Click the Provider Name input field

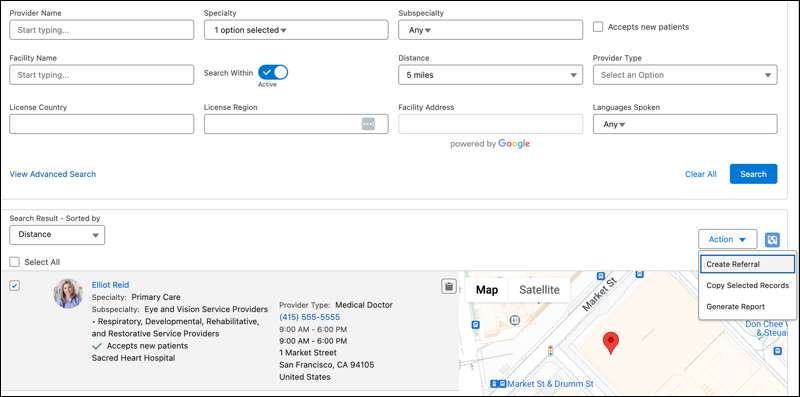(102, 30)
